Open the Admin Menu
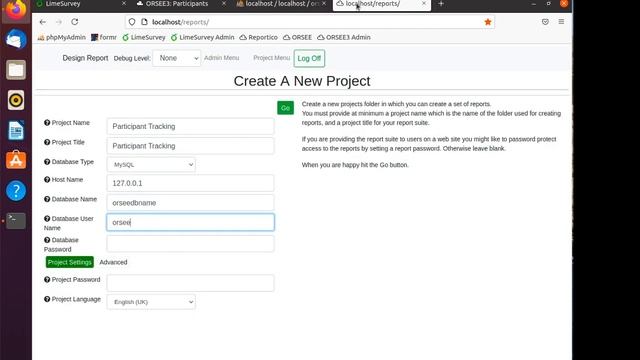The width and height of the screenshot is (640, 360). click(222, 58)
